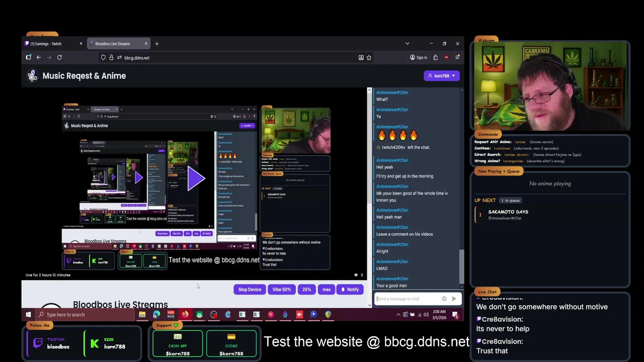Open the notification center in system tray
The width and height of the screenshot is (644, 362).
455,315
